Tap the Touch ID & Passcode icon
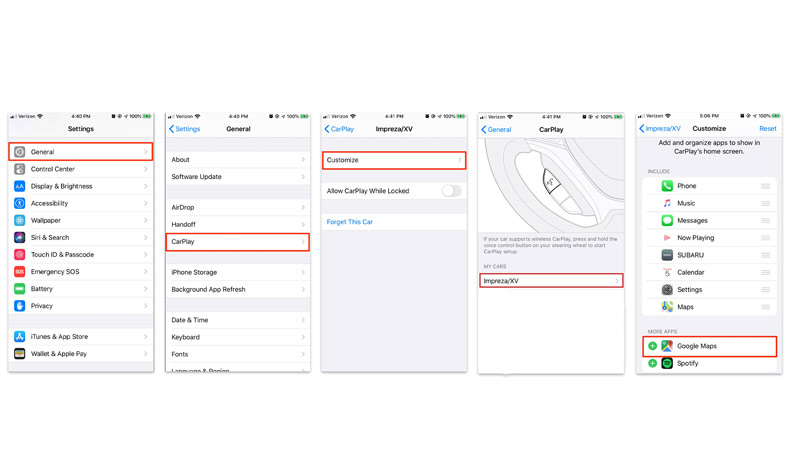This screenshot has height=450, width=800. pyautogui.click(x=19, y=255)
